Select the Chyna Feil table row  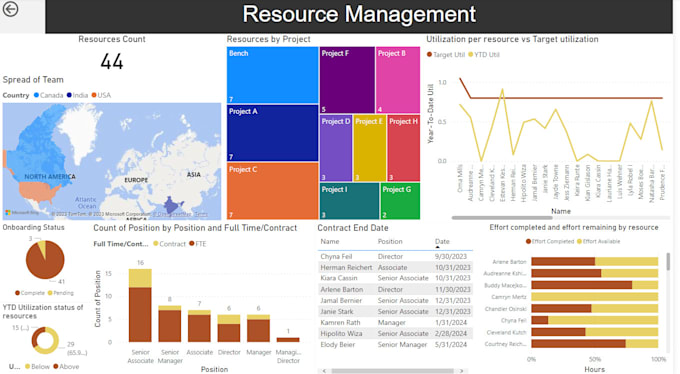(x=395, y=256)
